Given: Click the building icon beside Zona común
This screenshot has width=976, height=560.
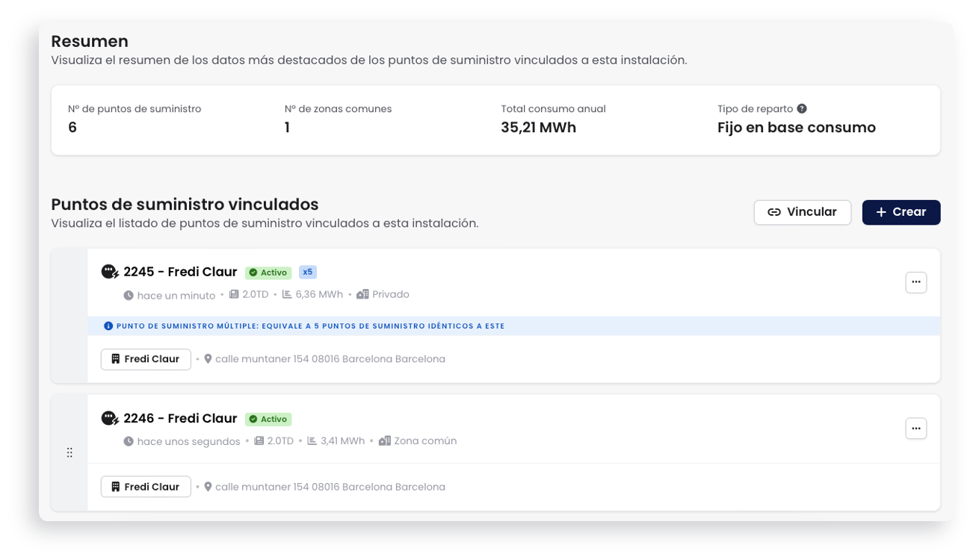Looking at the screenshot, I should click(x=385, y=441).
